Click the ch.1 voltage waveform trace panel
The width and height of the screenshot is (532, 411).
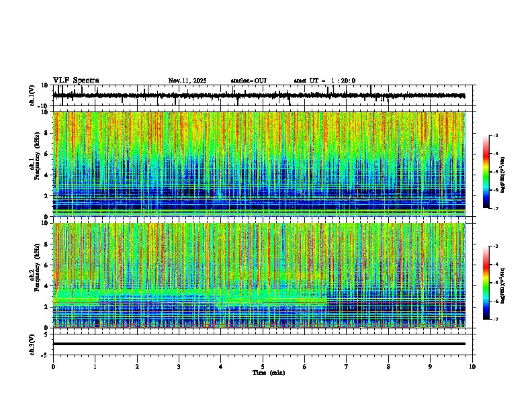point(264,95)
